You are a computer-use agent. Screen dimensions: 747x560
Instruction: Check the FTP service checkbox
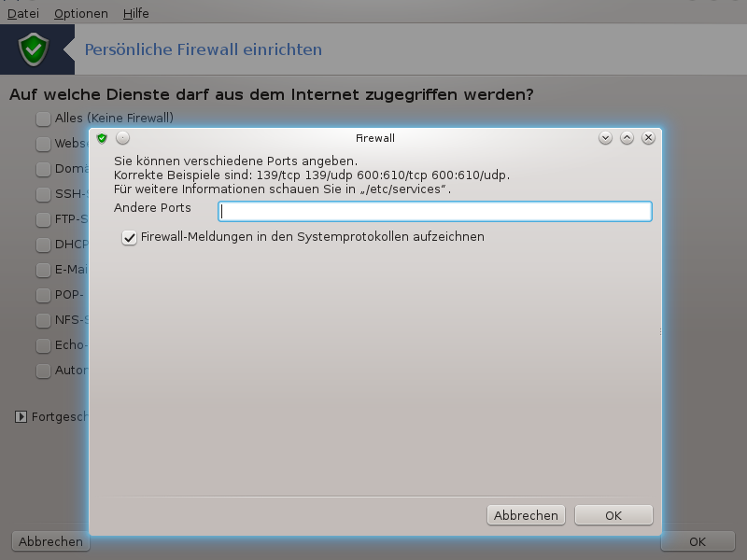pyautogui.click(x=43, y=219)
